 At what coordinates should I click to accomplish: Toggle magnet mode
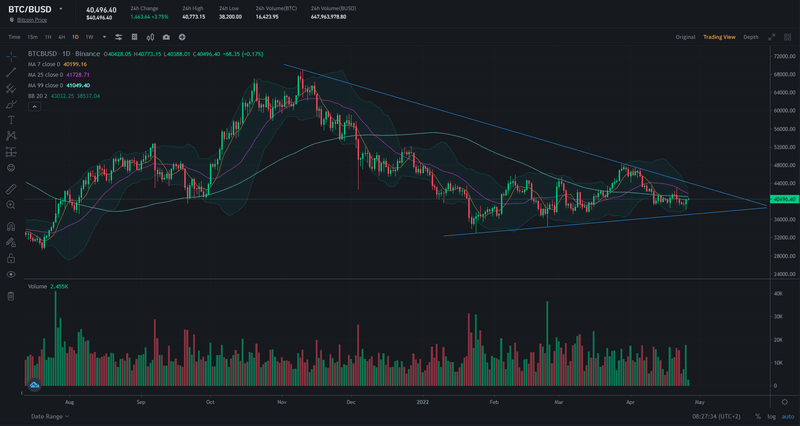[x=11, y=227]
